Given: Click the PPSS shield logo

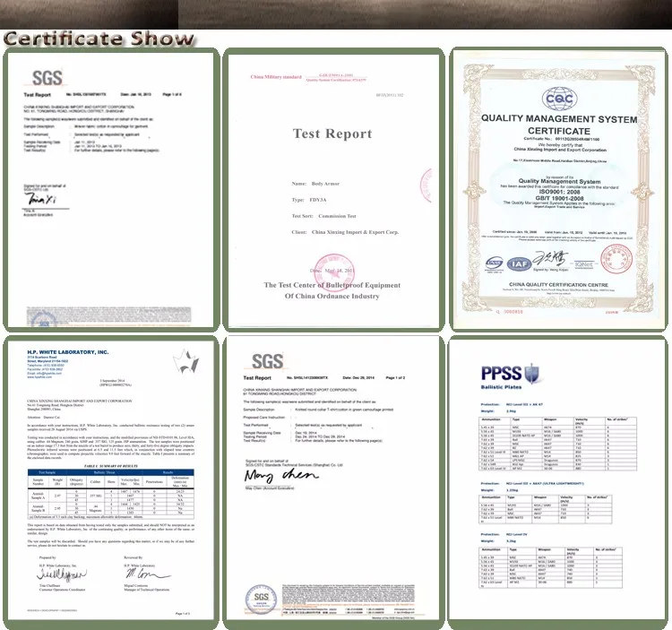Looking at the screenshot, I should [532, 374].
